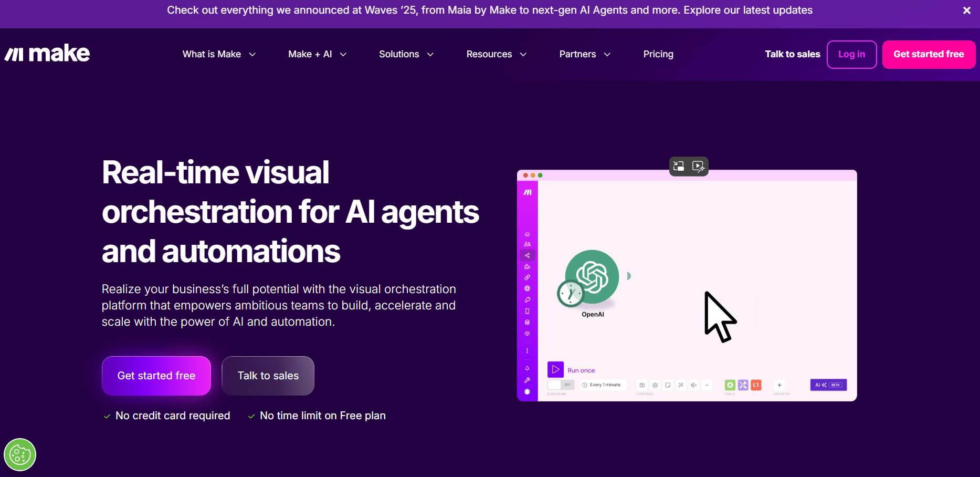This screenshot has height=477, width=980.
Task: Click the yellow window dot in the demo
Action: tap(533, 175)
